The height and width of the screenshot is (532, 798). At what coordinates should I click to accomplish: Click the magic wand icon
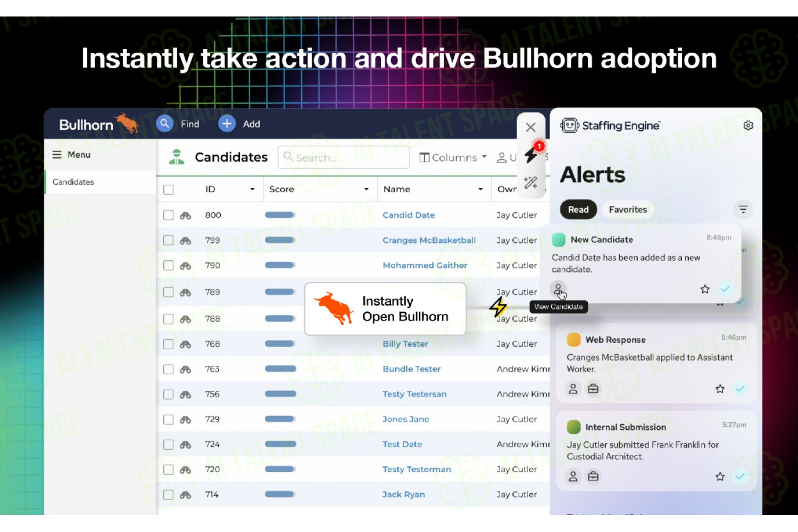click(x=530, y=183)
